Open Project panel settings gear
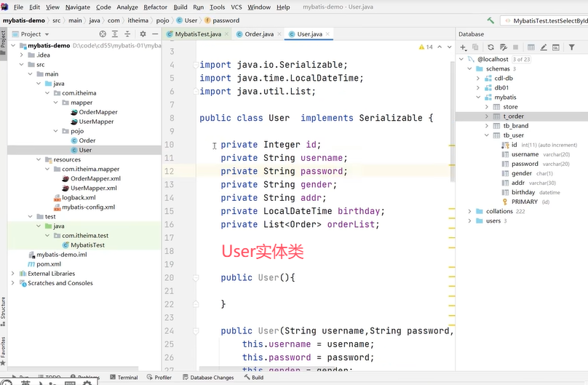Viewport: 588px width, 385px height. pos(143,34)
